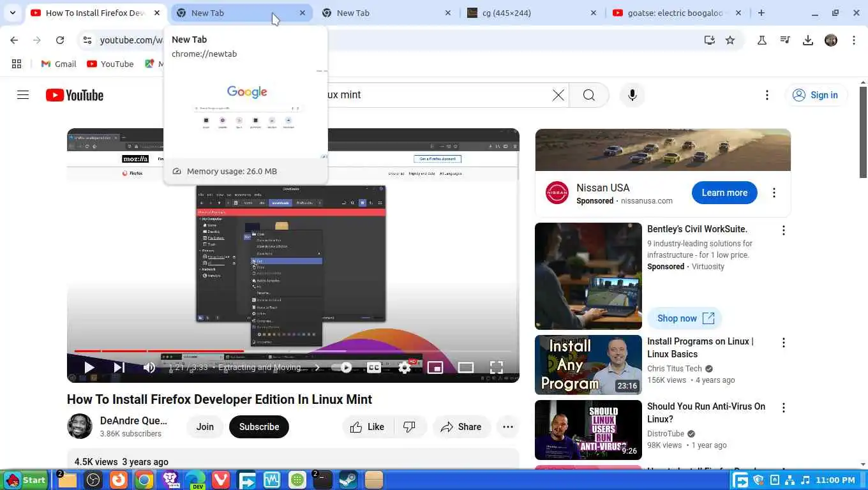Select the 'How To Install Firefox Dev' tab
The width and height of the screenshot is (868, 490).
point(96,13)
